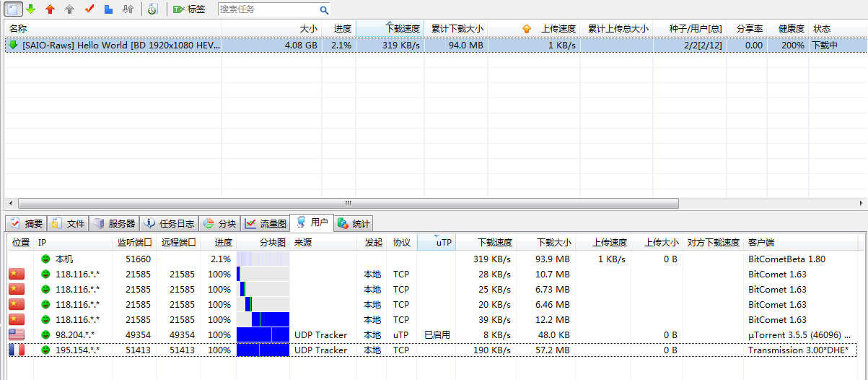This screenshot has width=868, height=380.
Task: Open the 服务器 server tab
Action: coord(114,223)
